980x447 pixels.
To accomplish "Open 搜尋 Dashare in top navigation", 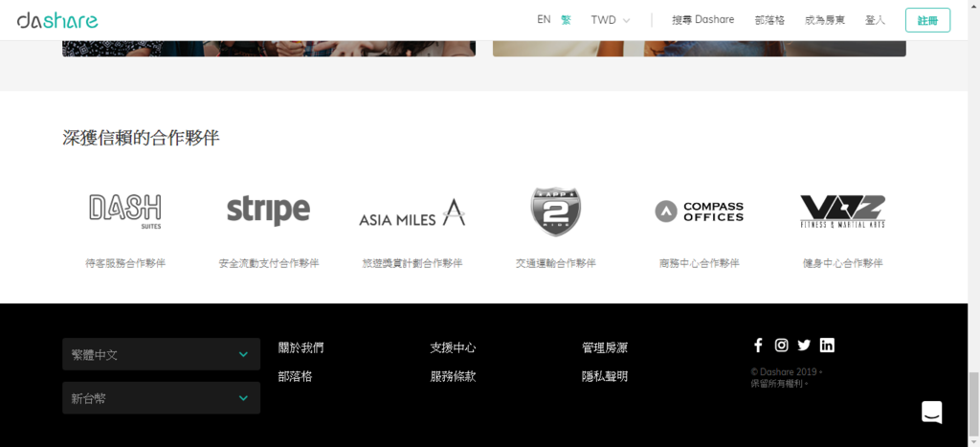I will pyautogui.click(x=703, y=20).
